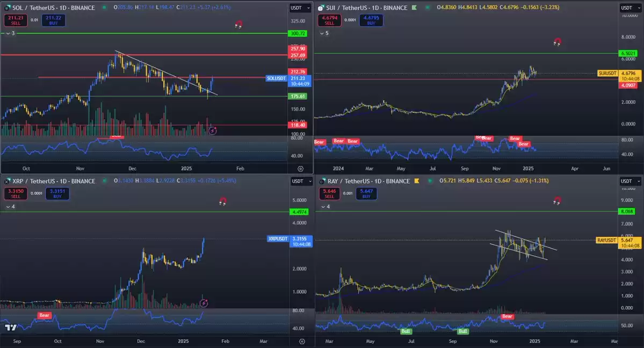Screen dimensions: 644x348
Task: Select the 175.61 green price label on SOL
Action: [298, 96]
